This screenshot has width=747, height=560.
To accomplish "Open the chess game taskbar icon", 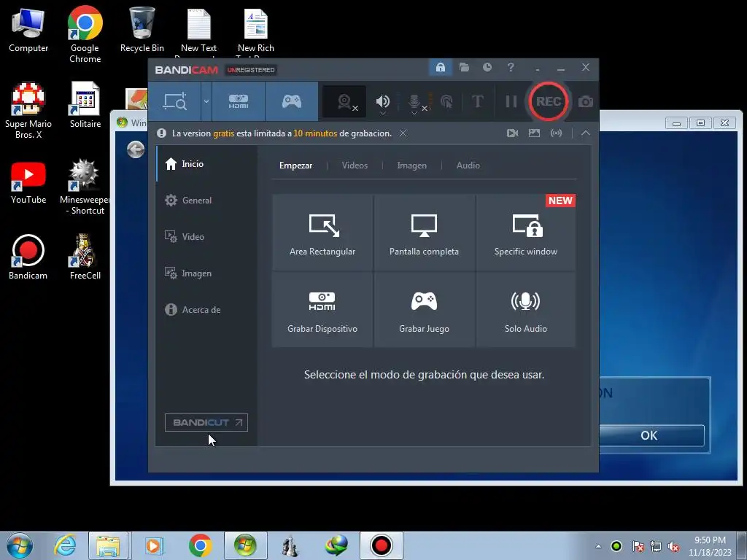I will tap(290, 545).
